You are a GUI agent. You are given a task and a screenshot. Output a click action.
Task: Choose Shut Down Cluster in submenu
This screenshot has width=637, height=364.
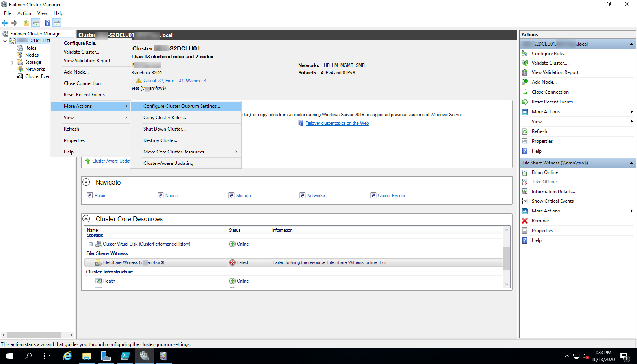(186, 129)
